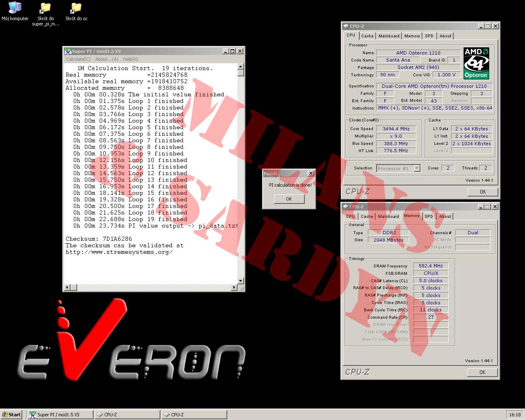Click the upper CPU-Z window title icon
The image size is (525, 420).
point(346,26)
